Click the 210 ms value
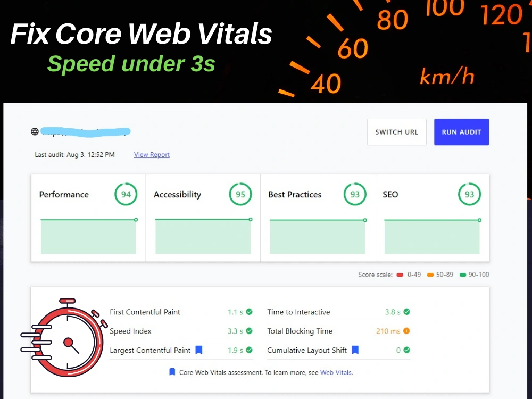Screen dimensions: 532x399 pyautogui.click(x=388, y=331)
